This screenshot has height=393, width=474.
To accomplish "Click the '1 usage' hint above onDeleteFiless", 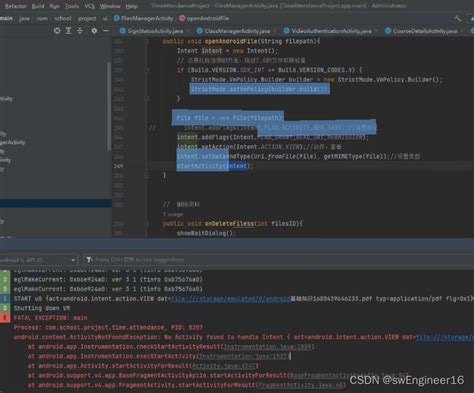I will (173, 214).
